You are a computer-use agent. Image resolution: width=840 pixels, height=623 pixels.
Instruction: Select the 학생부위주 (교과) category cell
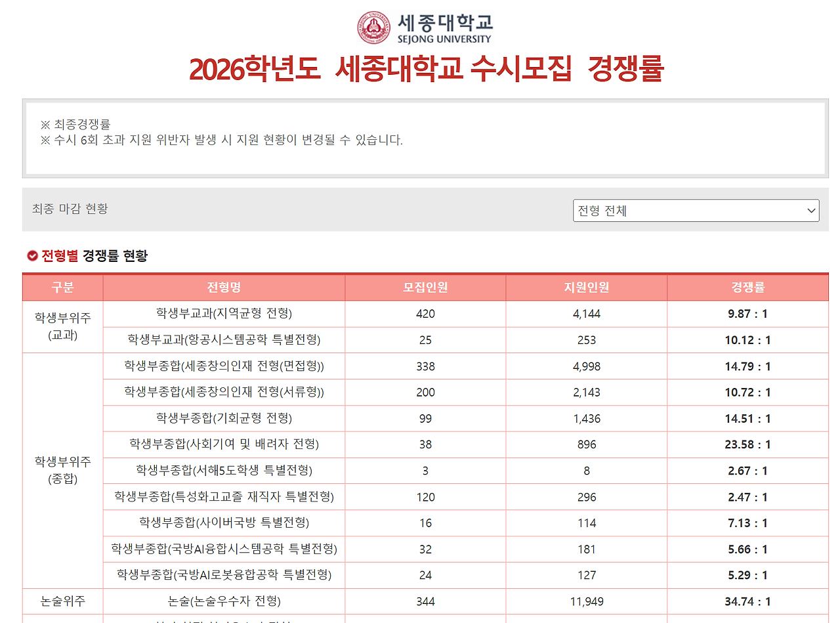tap(63, 327)
